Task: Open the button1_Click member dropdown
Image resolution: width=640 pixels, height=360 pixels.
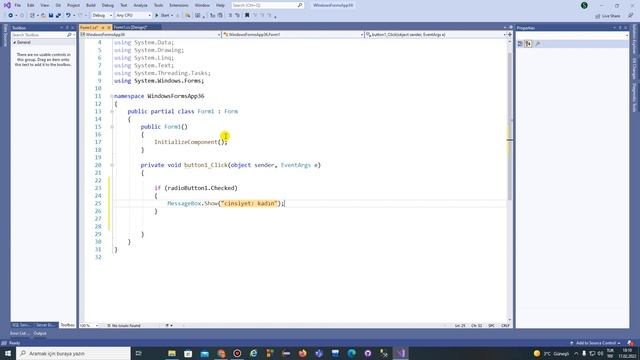Action: [x=436, y=35]
